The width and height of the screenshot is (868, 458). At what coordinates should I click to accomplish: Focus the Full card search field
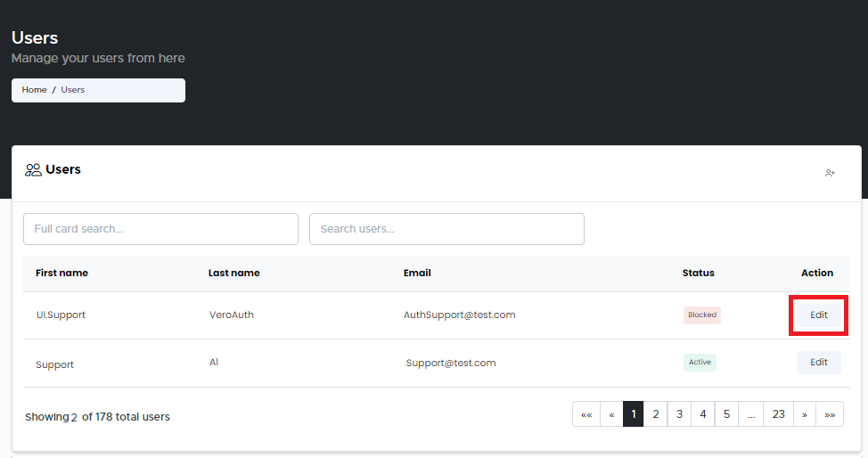point(160,229)
